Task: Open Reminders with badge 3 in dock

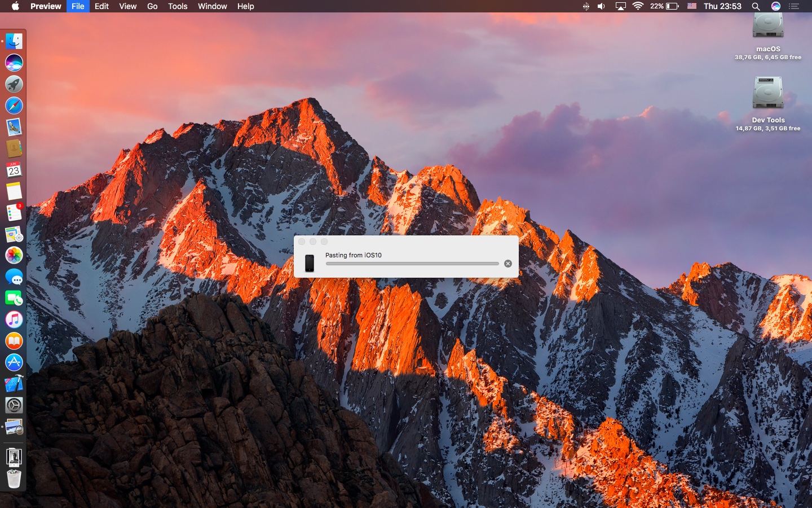Action: pos(14,213)
